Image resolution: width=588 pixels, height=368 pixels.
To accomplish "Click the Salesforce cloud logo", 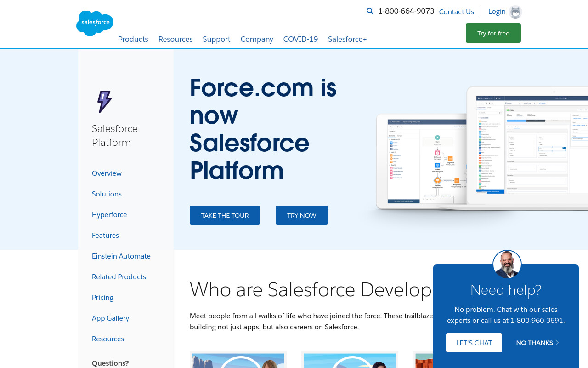I will 95,23.
